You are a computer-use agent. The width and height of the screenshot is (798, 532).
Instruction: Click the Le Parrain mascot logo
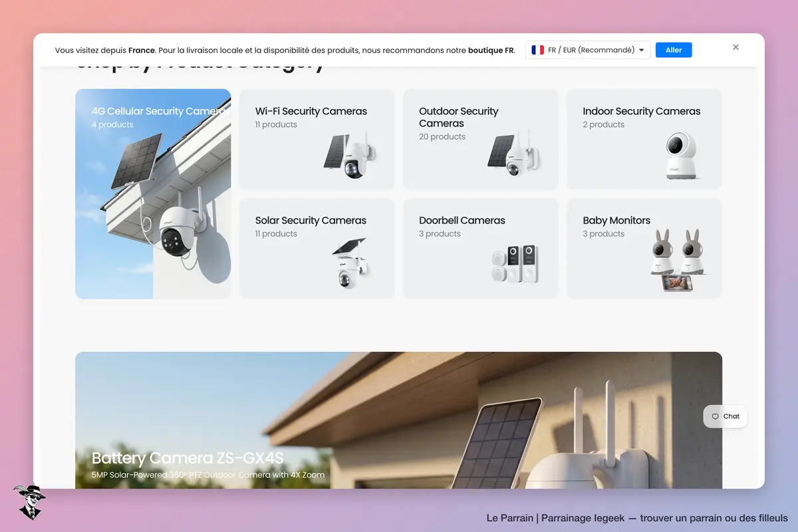29,502
